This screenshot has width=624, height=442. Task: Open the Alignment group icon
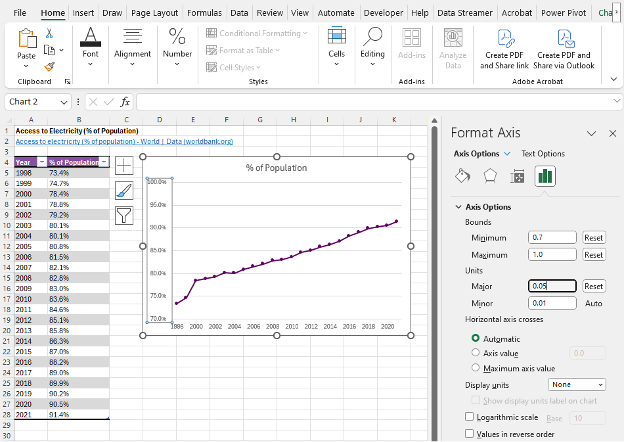pyautogui.click(x=132, y=37)
